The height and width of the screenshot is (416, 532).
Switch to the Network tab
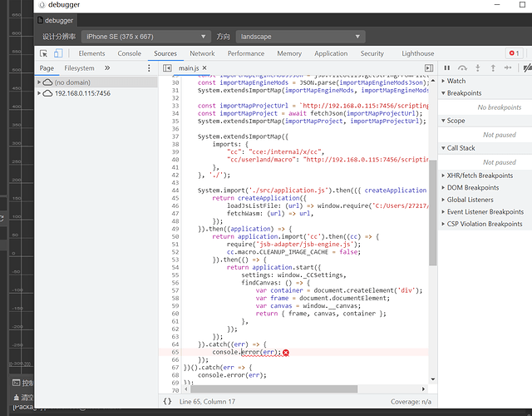click(201, 53)
